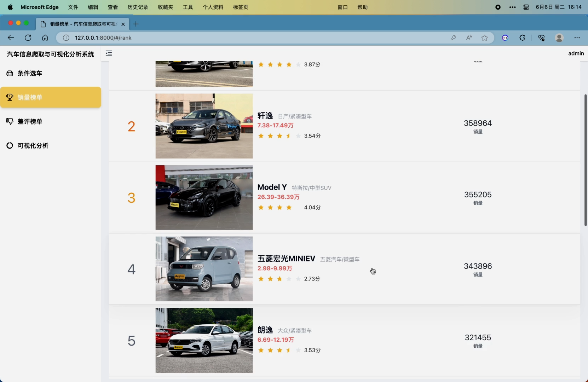Open the Microsoft Edge app menu

point(40,7)
